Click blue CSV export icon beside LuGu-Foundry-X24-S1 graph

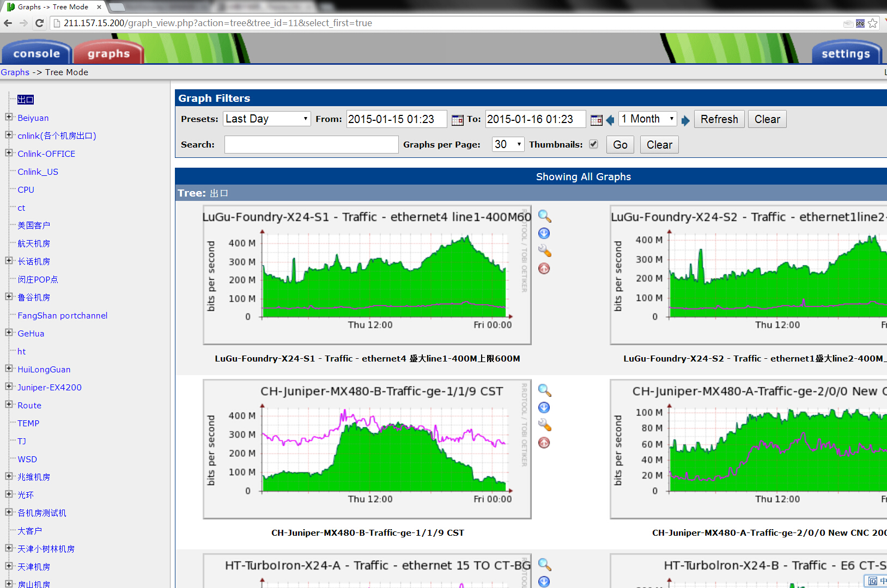pyautogui.click(x=544, y=234)
